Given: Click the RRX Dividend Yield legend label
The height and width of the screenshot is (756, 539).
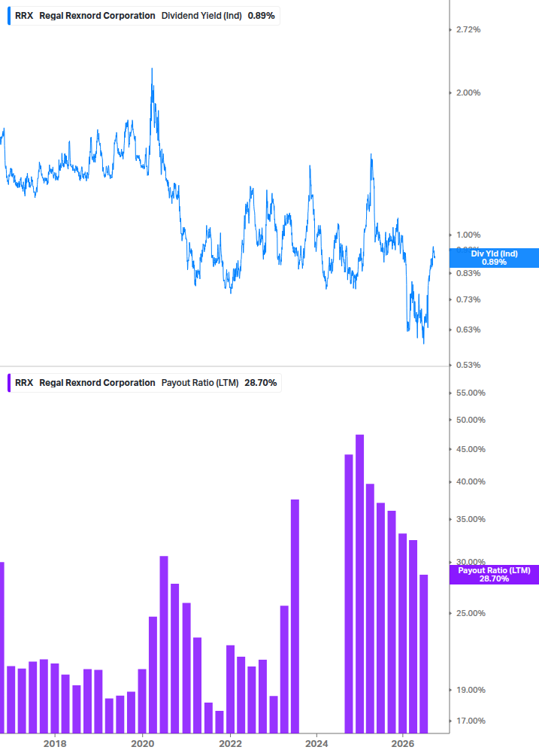Looking at the screenshot, I should [x=144, y=16].
